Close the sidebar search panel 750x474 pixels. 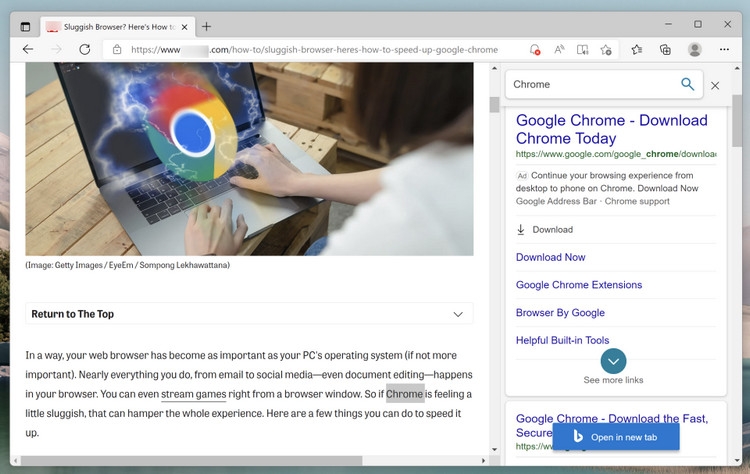pyautogui.click(x=715, y=86)
